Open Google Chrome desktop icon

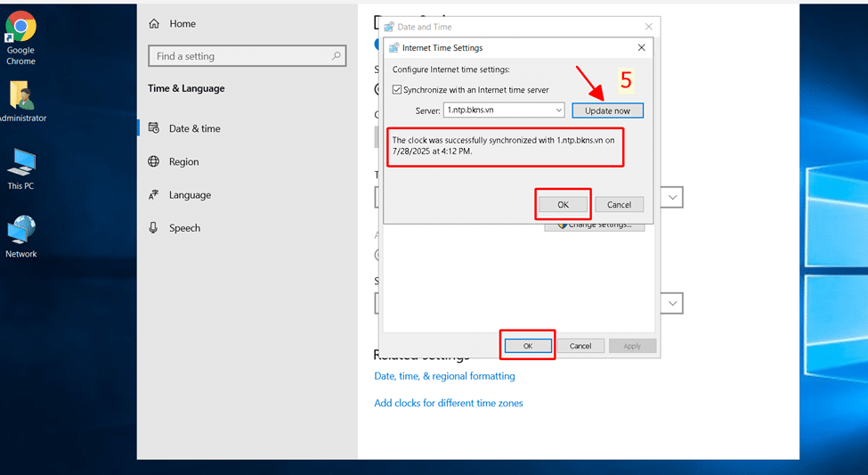click(x=20, y=28)
